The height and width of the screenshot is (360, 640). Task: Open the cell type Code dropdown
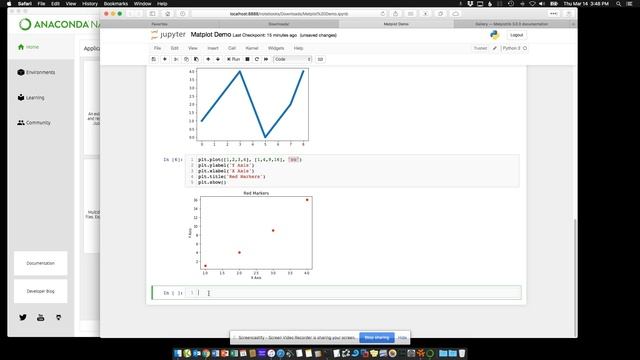tap(292, 59)
